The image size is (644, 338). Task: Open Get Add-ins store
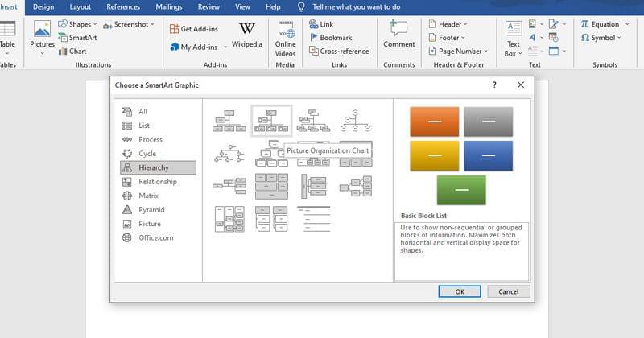click(175, 28)
